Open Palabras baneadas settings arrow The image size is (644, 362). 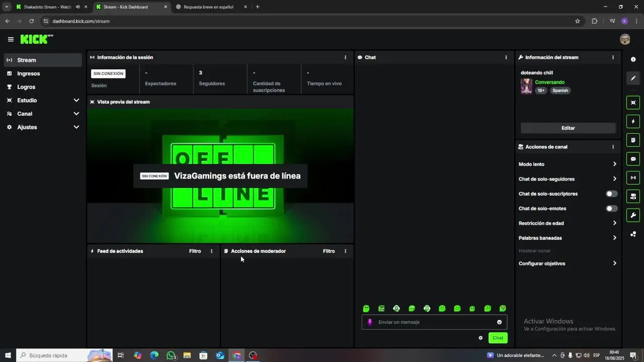614,238
